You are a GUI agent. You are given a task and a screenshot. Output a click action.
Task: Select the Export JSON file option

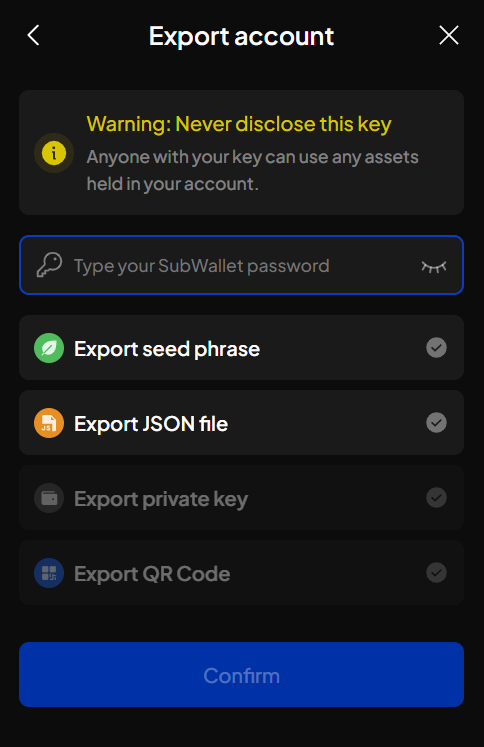(242, 423)
